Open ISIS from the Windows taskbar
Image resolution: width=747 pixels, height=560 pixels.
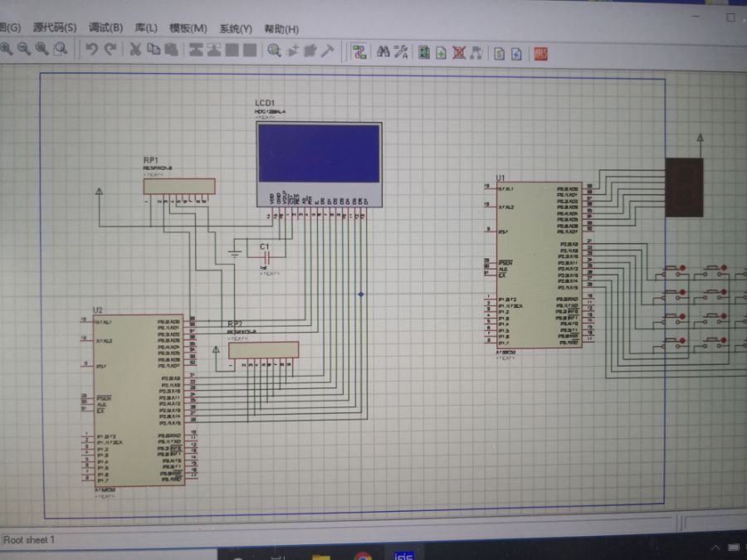click(x=404, y=555)
